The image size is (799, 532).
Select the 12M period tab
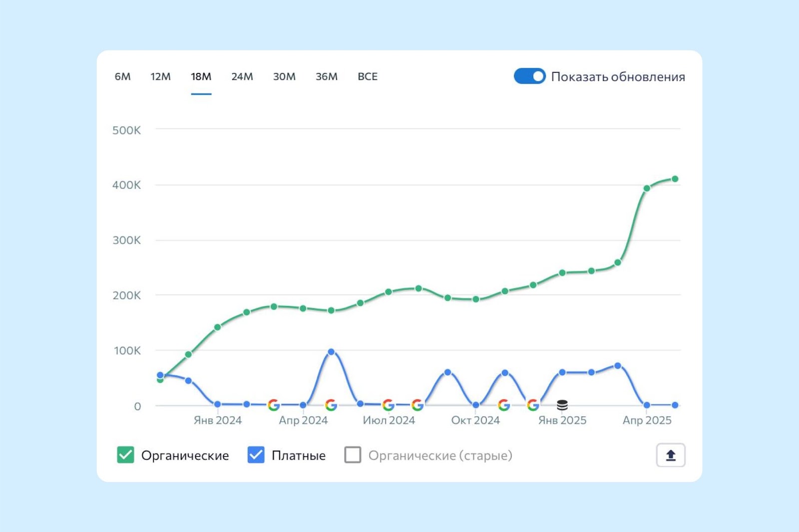[160, 76]
